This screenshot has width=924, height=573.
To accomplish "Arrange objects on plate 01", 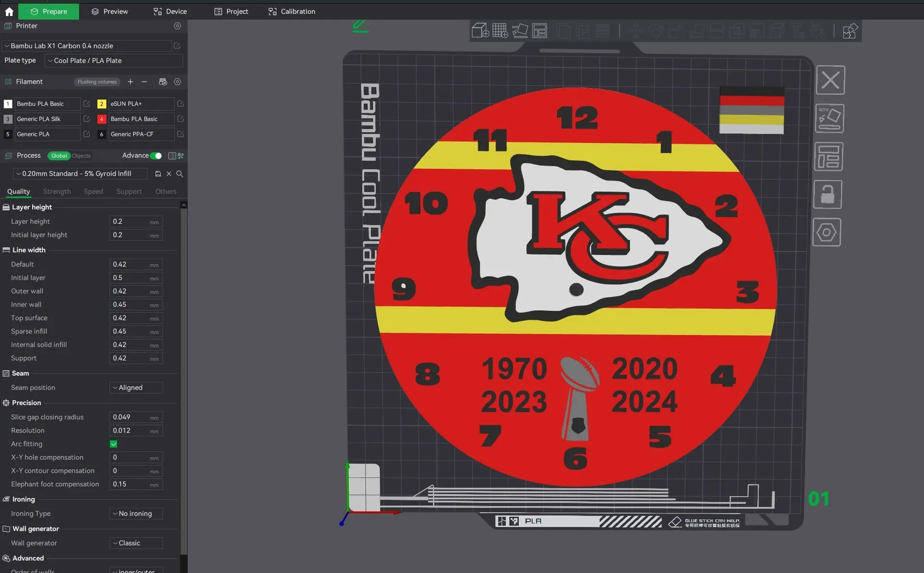I will coord(829,156).
